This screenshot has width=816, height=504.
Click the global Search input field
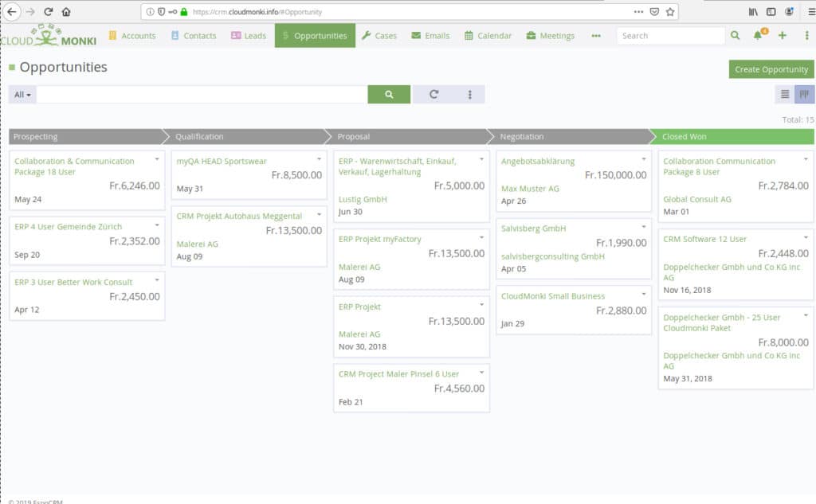[670, 35]
